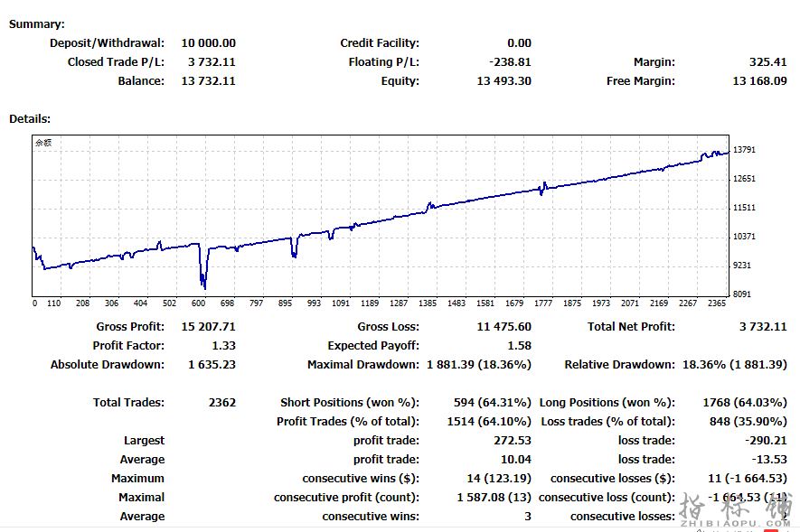Select the Equity value 13 493.30
The width and height of the screenshot is (800, 532).
(504, 80)
